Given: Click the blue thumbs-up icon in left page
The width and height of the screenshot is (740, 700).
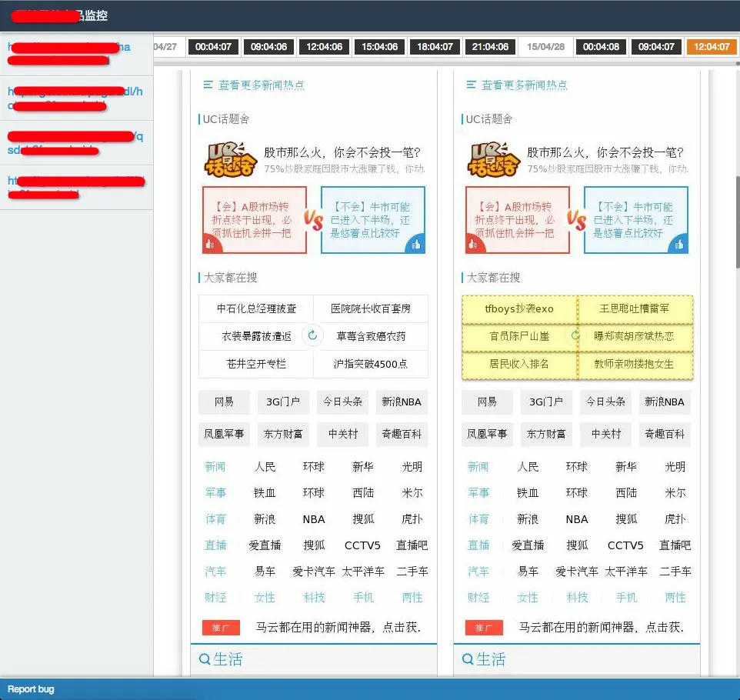Looking at the screenshot, I should click(416, 244).
